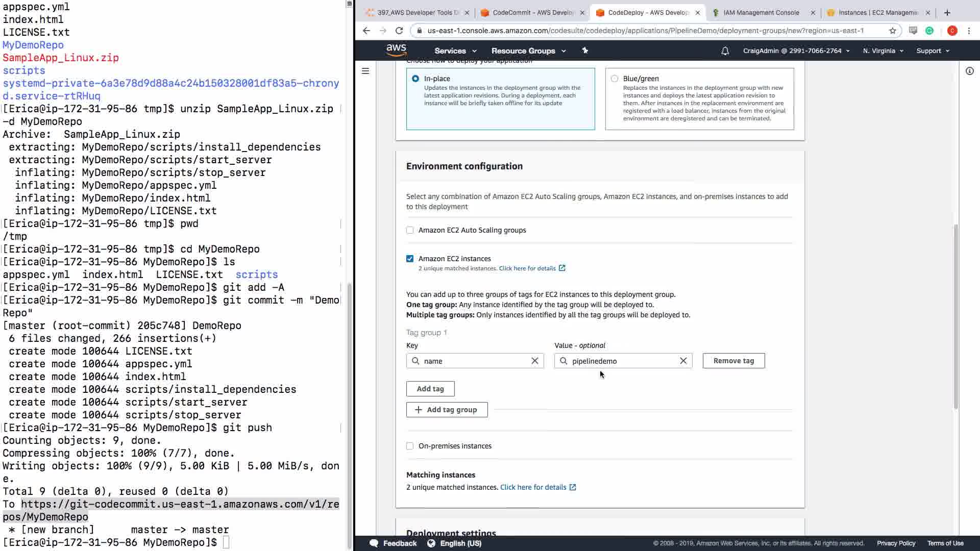Open the notifications bell icon
The height and width of the screenshot is (551, 980).
point(725,51)
